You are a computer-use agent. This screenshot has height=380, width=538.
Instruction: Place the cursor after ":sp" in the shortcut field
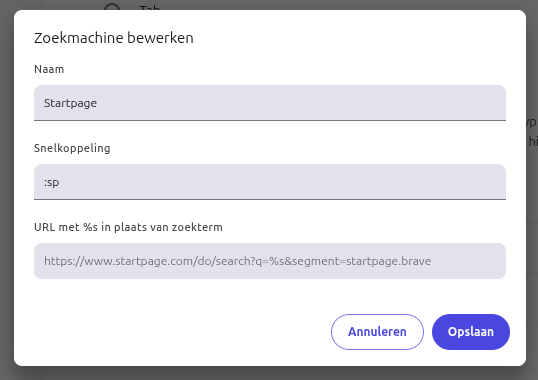click(x=60, y=182)
